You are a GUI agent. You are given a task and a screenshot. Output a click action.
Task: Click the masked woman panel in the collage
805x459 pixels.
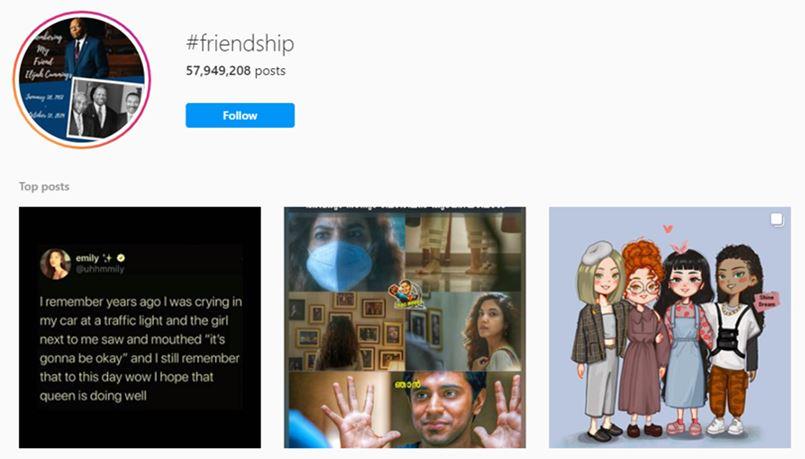[x=346, y=252]
